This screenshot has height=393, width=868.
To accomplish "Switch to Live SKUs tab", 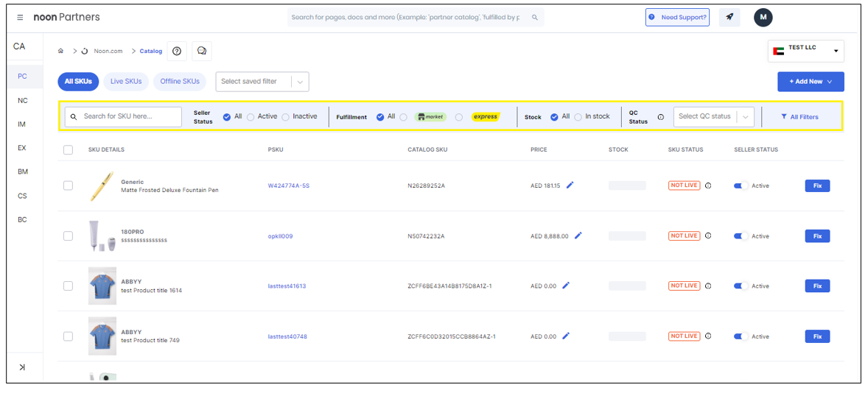I will 126,81.
